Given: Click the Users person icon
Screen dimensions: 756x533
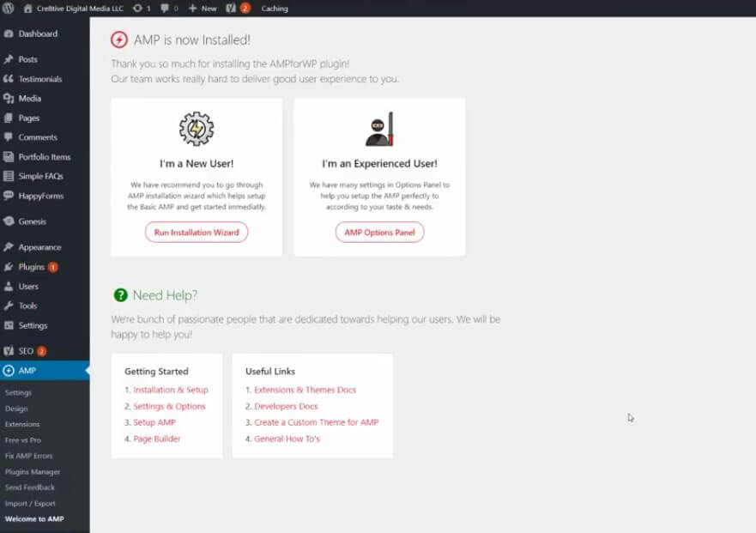Looking at the screenshot, I should (x=9, y=286).
